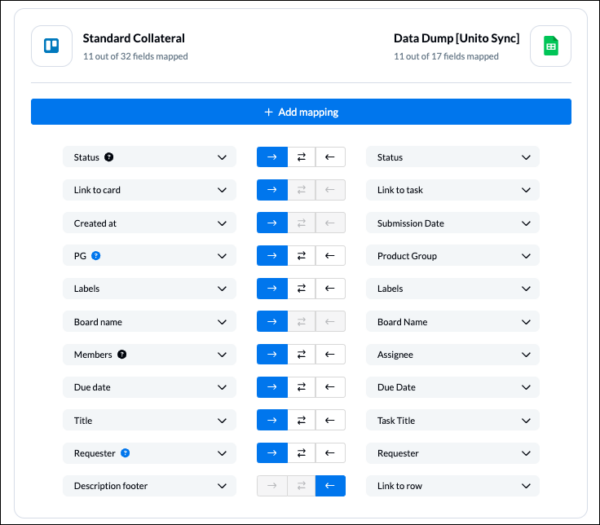Screen dimensions: 600x525
Task: Choose two-way sync for Due date row
Action: coord(302,387)
